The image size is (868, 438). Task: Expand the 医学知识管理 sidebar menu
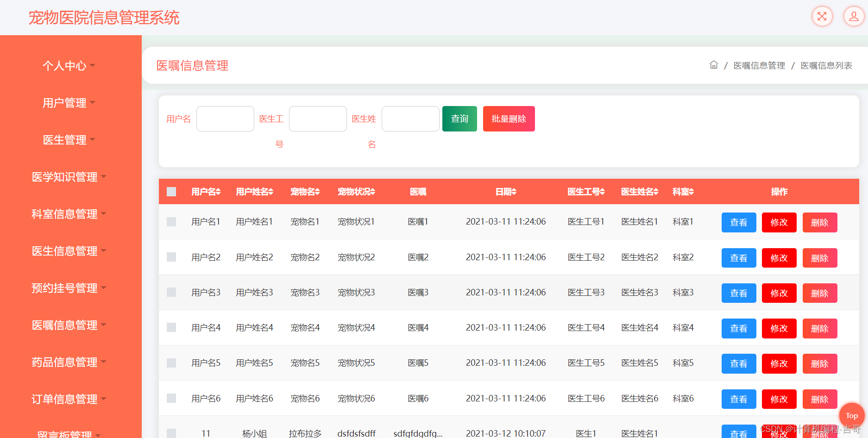click(69, 177)
